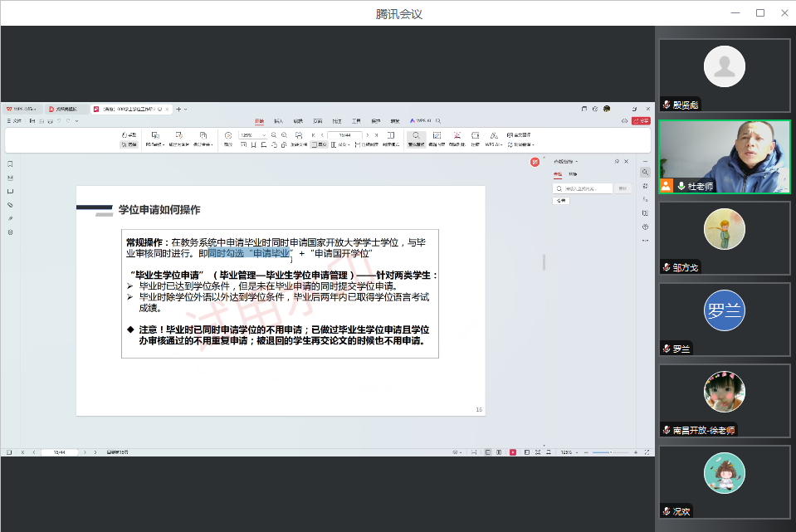Viewport: 796px width, 532px height.
Task: Click the search icon in right sidebar strip
Action: pyautogui.click(x=644, y=172)
